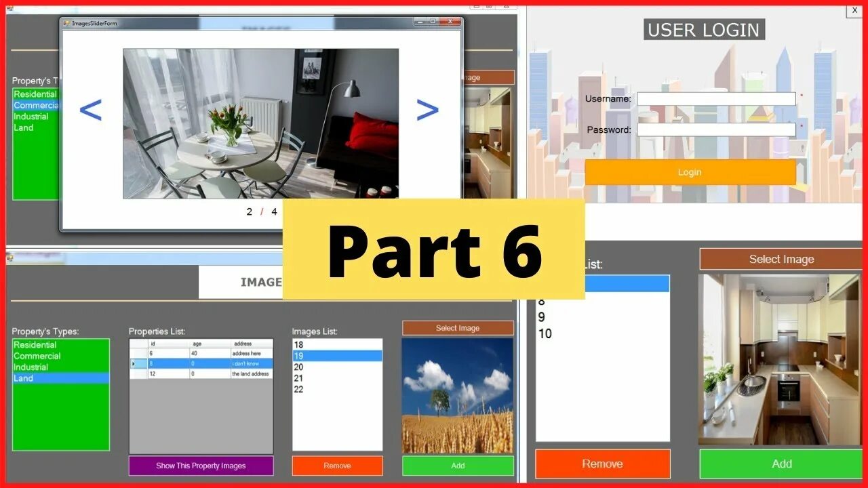This screenshot has height=488, width=868.
Task: Click the small Remove button under Images List
Action: click(337, 466)
